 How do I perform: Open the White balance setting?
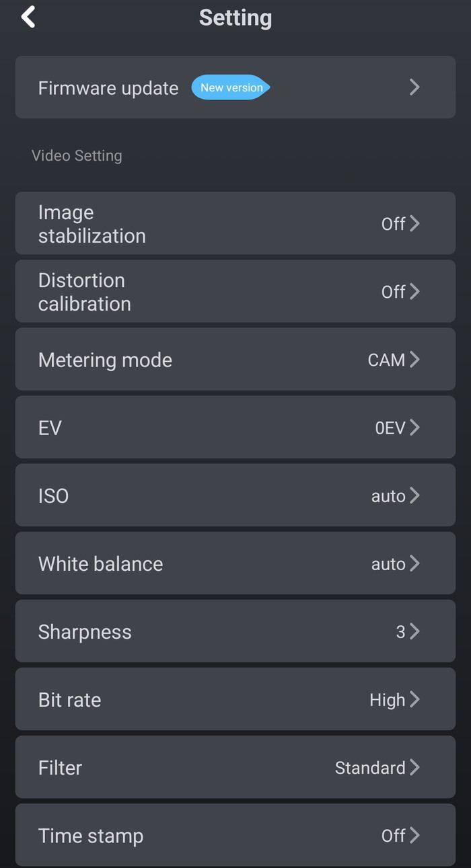(101, 563)
